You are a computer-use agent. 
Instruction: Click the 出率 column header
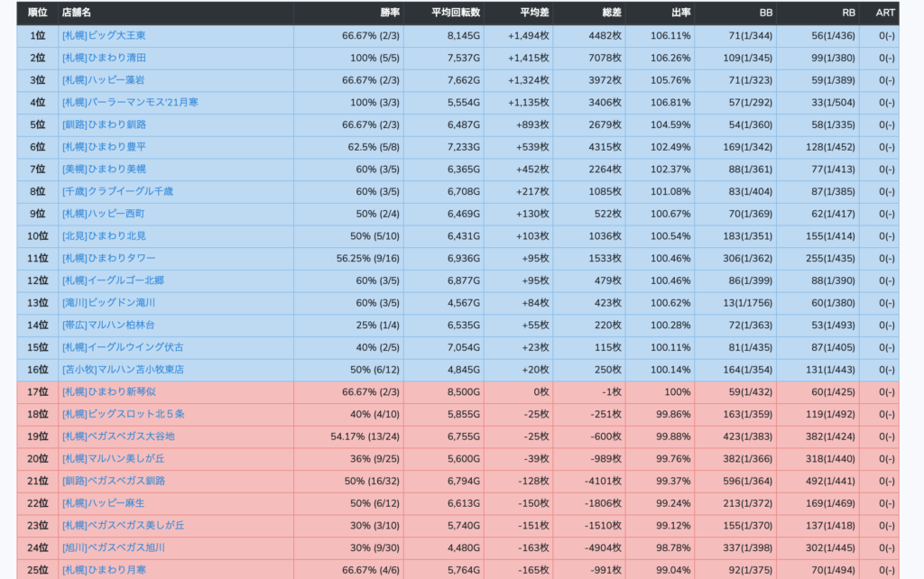(x=680, y=13)
